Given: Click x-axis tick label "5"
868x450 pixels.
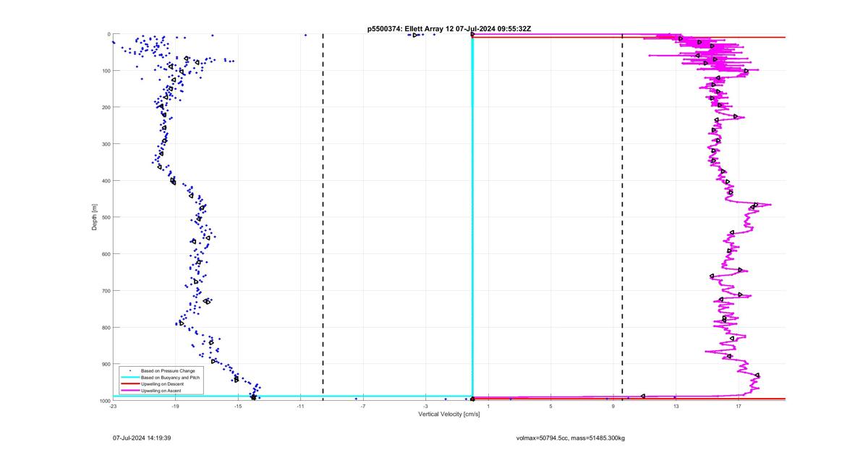Looking at the screenshot, I should pos(550,407).
